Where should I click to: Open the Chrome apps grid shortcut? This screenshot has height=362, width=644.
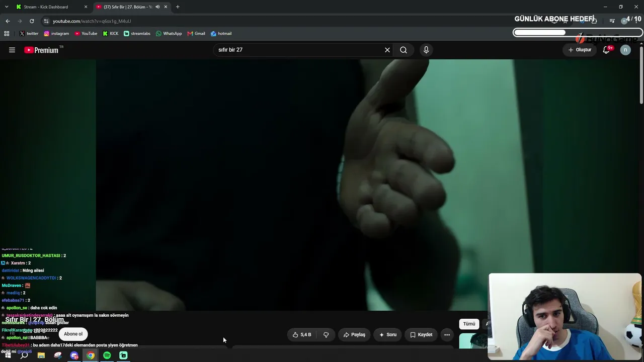[x=7, y=34]
